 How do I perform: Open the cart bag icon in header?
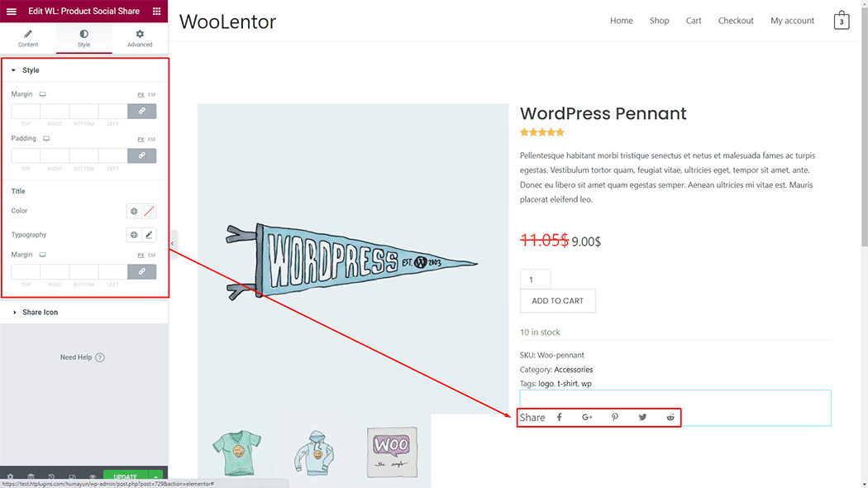click(x=842, y=21)
